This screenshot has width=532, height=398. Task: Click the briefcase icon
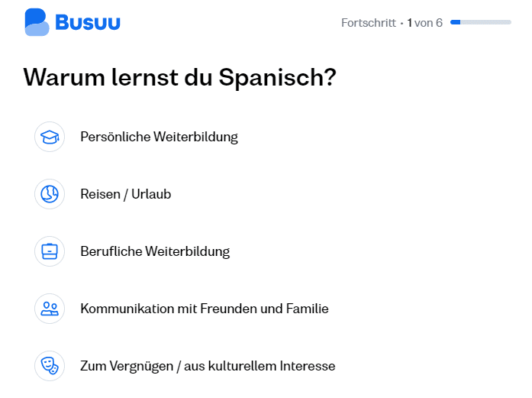pyautogui.click(x=50, y=251)
